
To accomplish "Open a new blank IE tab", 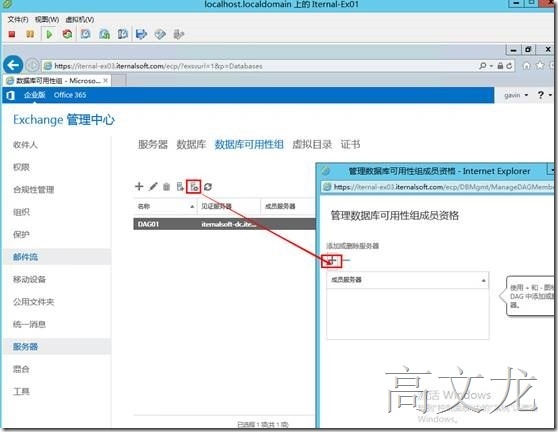I will 119,81.
